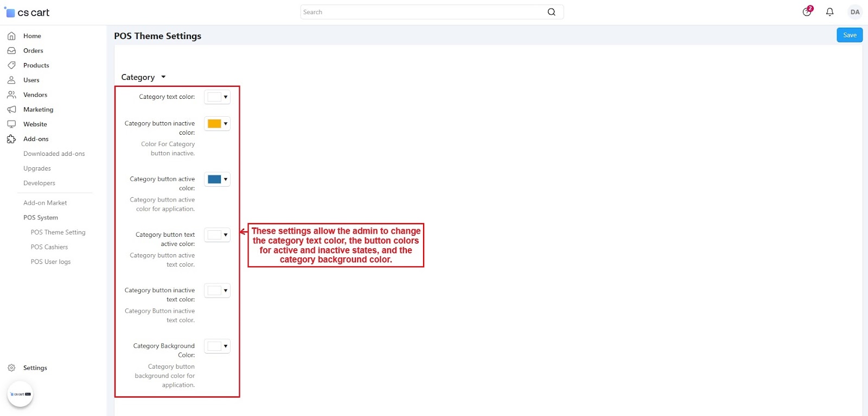This screenshot has height=416, width=868.
Task: Select the Products tag icon
Action: coord(11,65)
